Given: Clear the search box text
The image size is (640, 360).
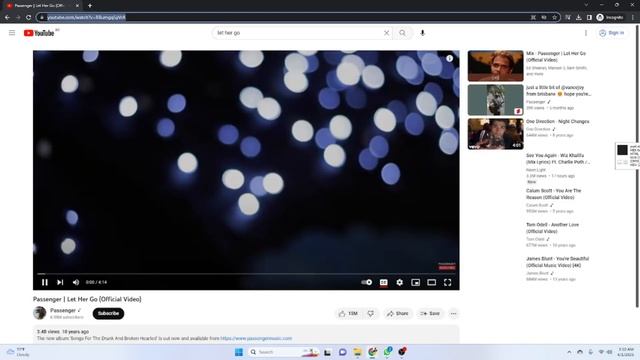Looking at the screenshot, I should pos(386,33).
